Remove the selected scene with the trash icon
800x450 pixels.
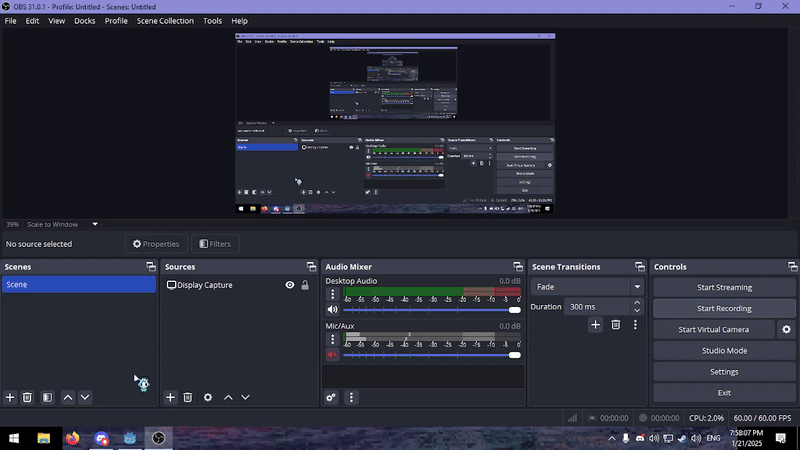[28, 397]
